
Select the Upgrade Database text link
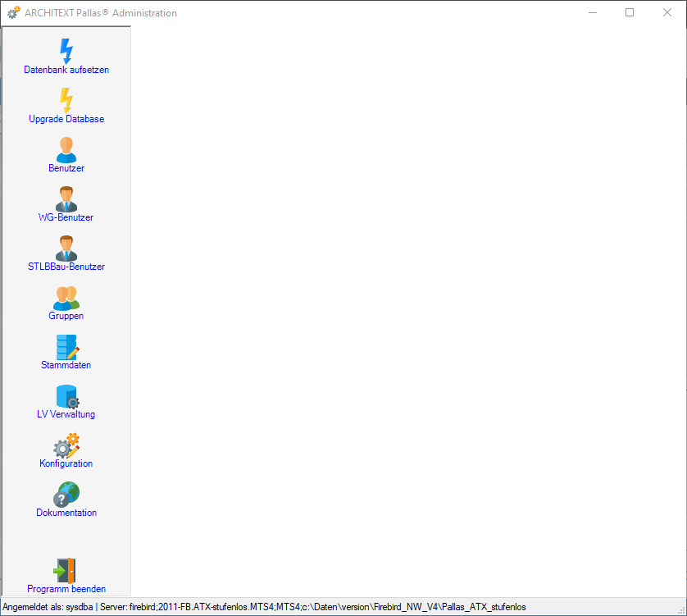(66, 119)
